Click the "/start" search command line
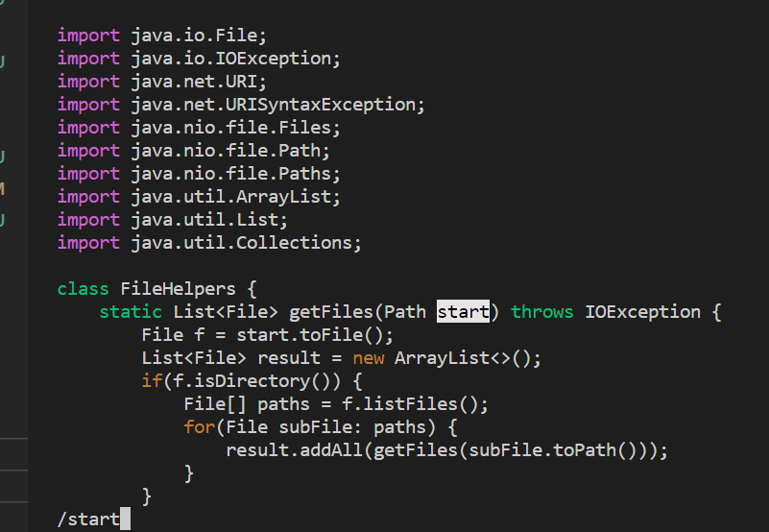This screenshot has width=769, height=532. click(x=88, y=520)
